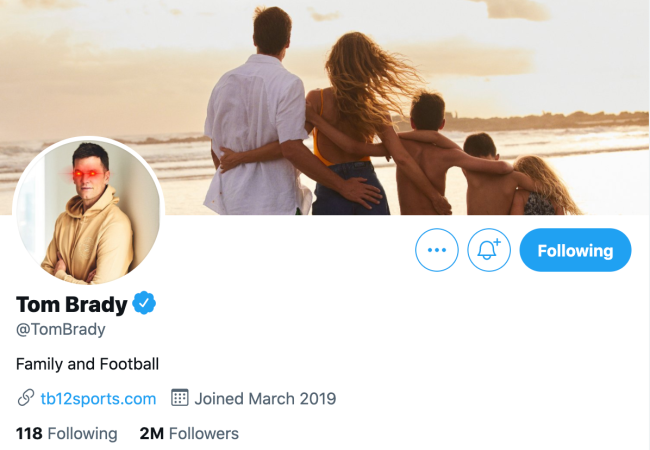Viewport: 650px width, 450px height.
Task: Click the @TomBrady handle text
Action: [61, 329]
